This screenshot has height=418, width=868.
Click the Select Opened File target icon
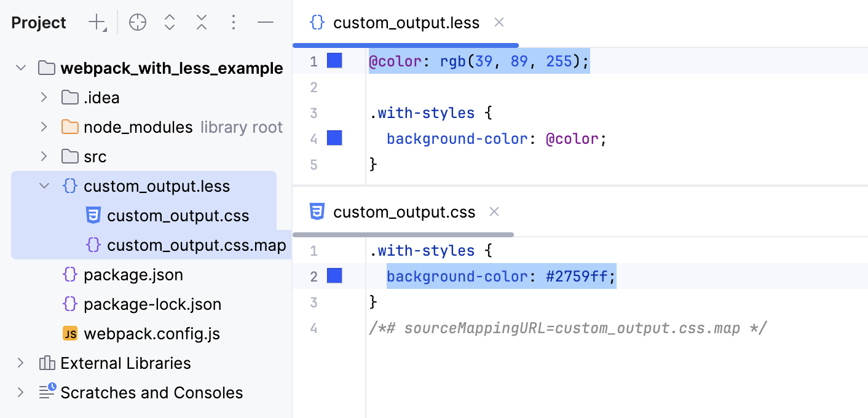click(137, 22)
